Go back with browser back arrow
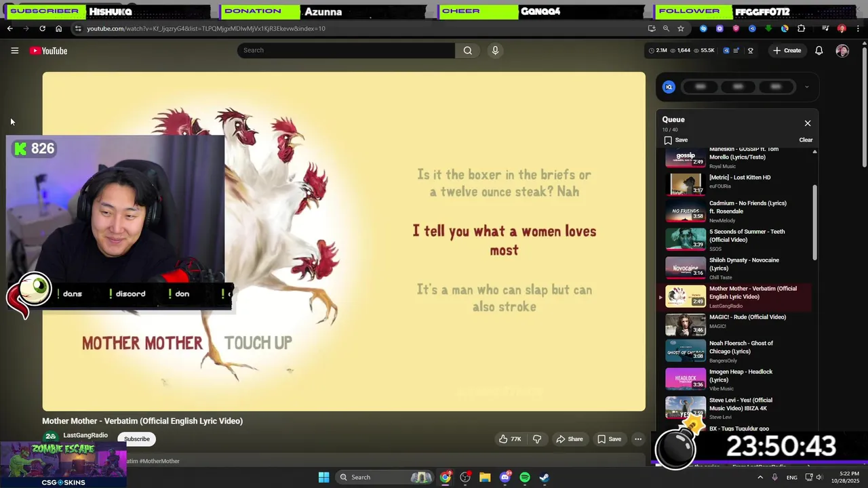This screenshot has height=488, width=868. click(x=9, y=28)
